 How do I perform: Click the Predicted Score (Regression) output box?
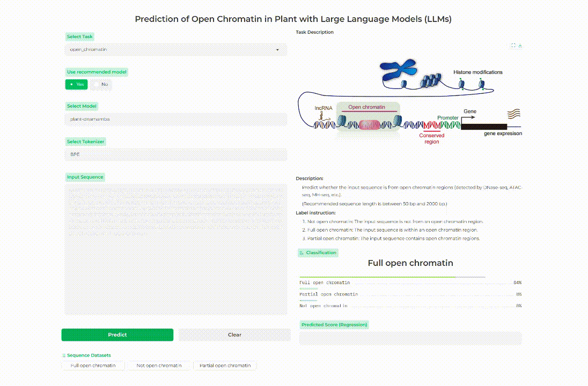pyautogui.click(x=410, y=338)
